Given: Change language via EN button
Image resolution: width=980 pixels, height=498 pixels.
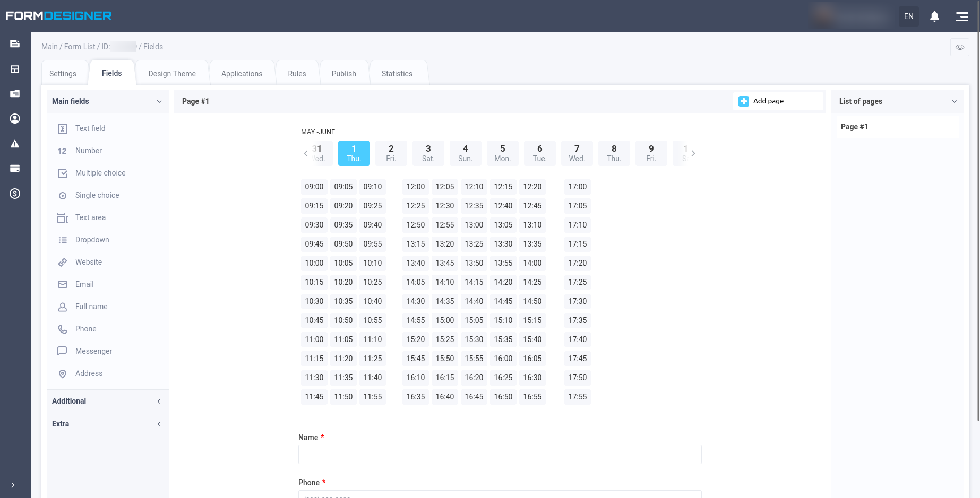Looking at the screenshot, I should tap(909, 16).
